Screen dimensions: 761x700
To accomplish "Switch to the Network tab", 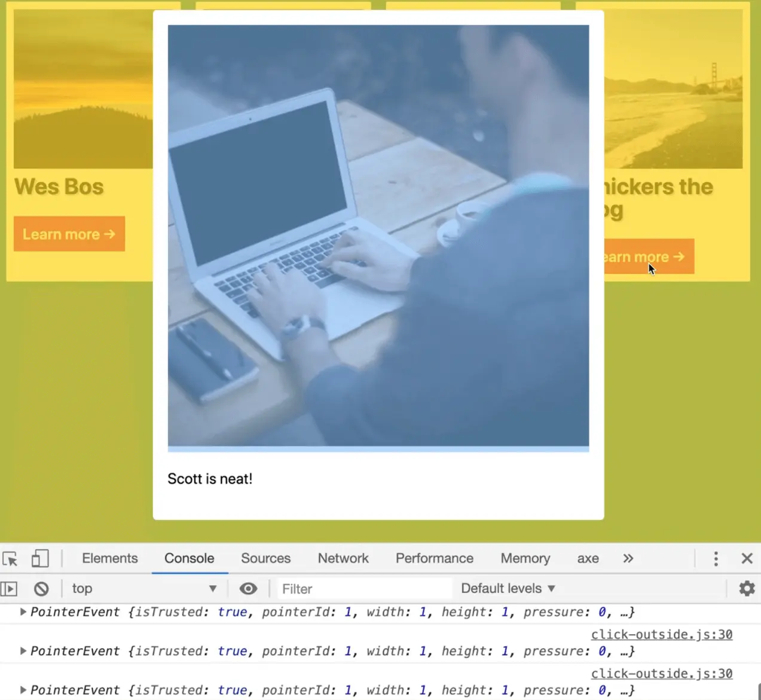I will 343,559.
